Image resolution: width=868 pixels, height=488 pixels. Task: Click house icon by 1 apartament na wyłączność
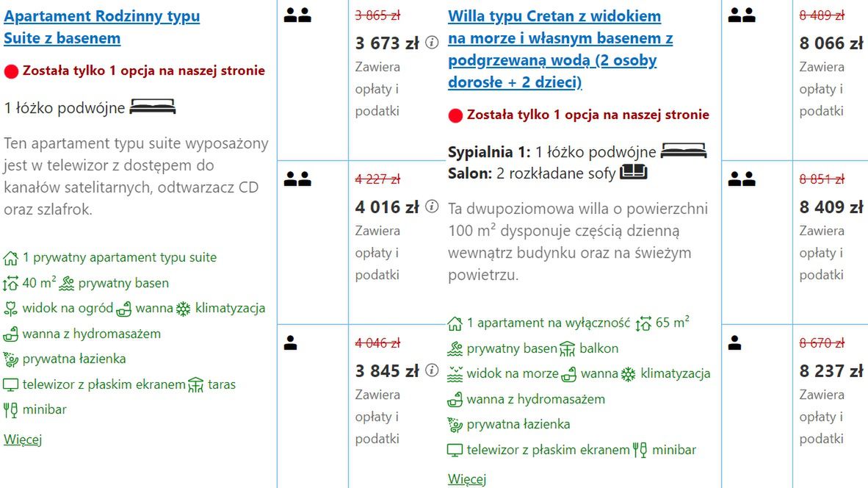(455, 323)
